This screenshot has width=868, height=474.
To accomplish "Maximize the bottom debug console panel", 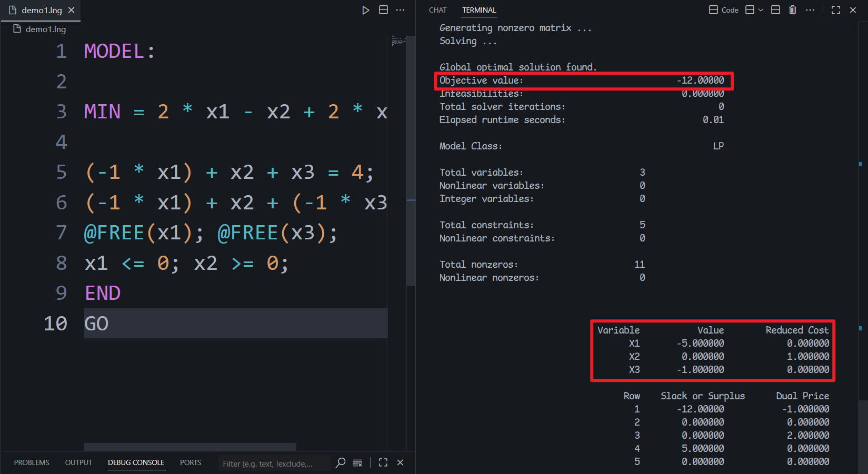I will click(383, 462).
